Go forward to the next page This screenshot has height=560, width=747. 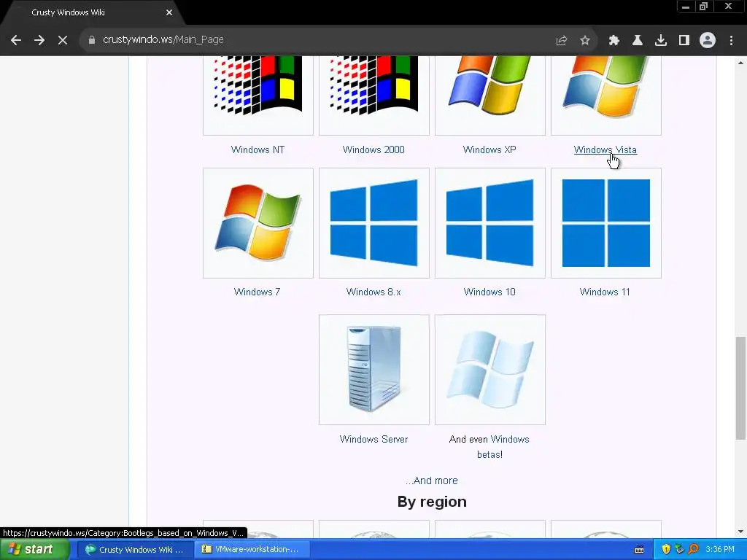(x=39, y=40)
